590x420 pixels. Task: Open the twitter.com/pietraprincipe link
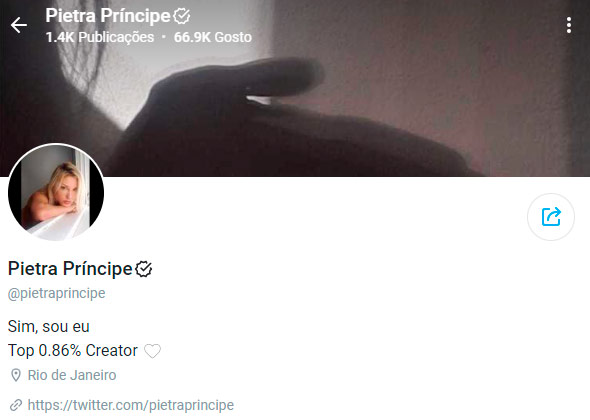(x=131, y=405)
